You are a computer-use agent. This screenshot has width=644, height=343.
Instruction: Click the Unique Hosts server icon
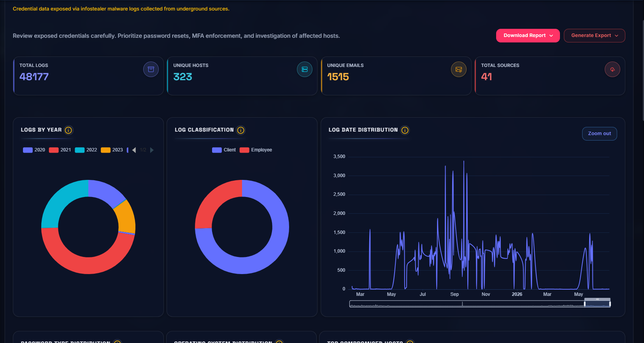(305, 69)
